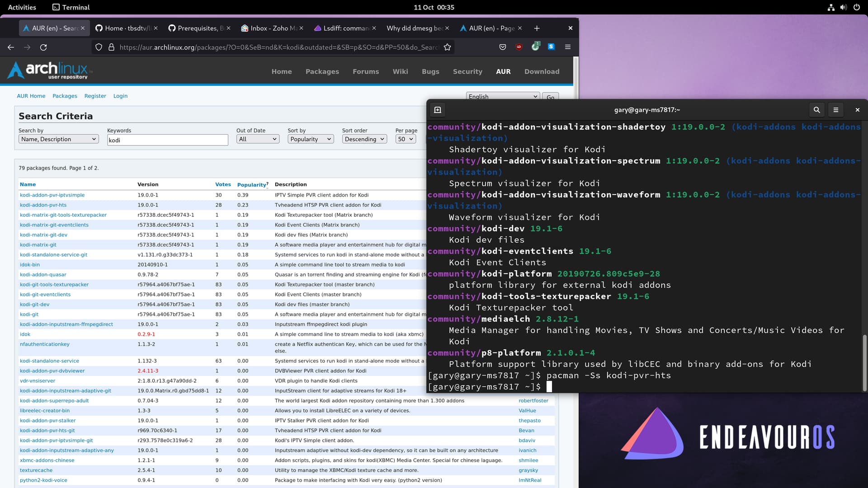
Task: Open the Pocket save icon
Action: click(x=502, y=47)
